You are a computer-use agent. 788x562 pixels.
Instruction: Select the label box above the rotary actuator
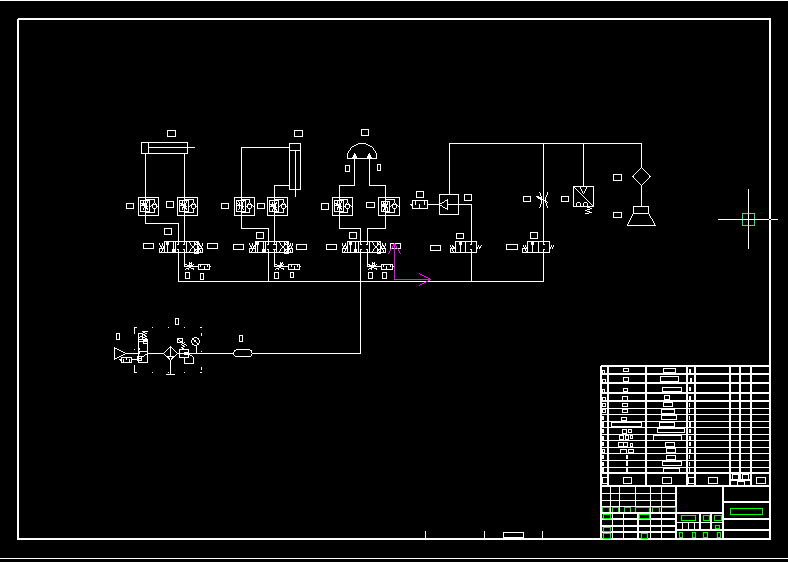point(365,132)
